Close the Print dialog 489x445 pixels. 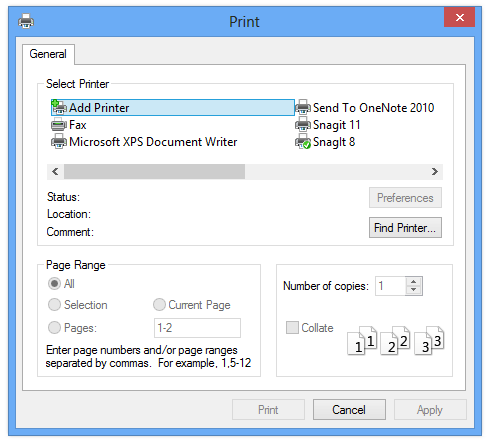coord(460,17)
